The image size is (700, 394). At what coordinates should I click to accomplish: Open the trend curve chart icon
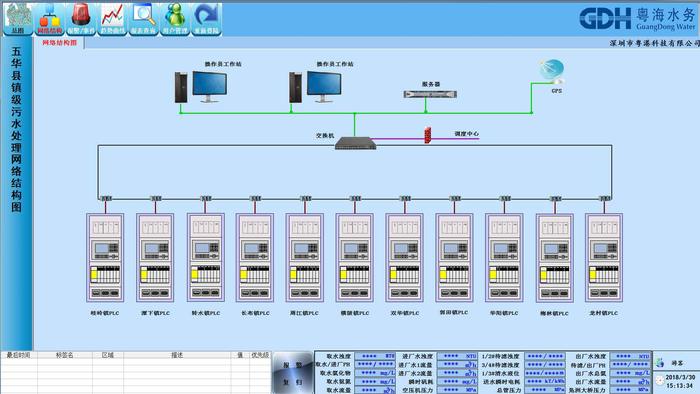112,19
